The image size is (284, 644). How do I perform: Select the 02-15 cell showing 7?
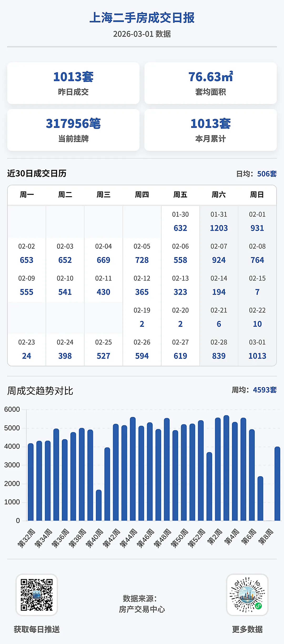pyautogui.click(x=257, y=286)
